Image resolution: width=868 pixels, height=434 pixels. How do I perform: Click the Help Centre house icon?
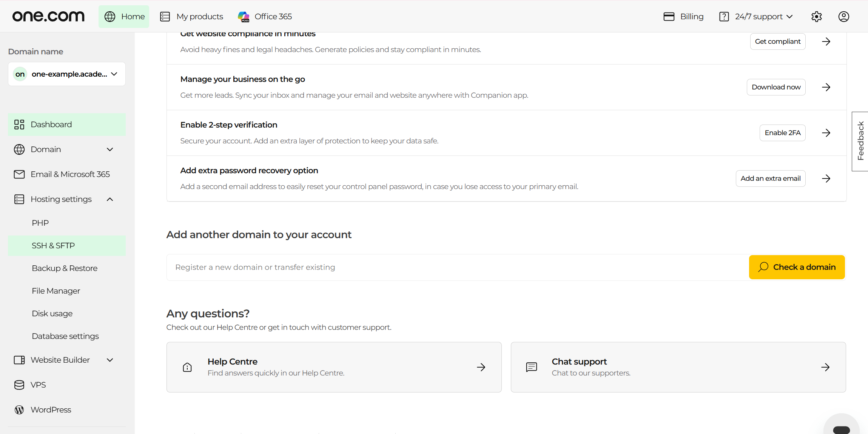tap(187, 367)
